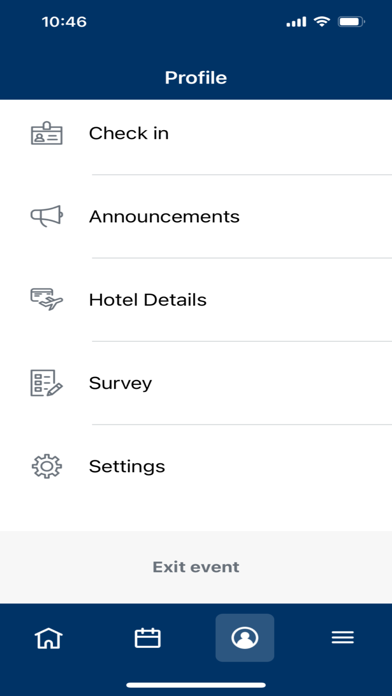Image resolution: width=392 pixels, height=696 pixels.
Task: Select the Profile person tab icon
Action: [245, 638]
